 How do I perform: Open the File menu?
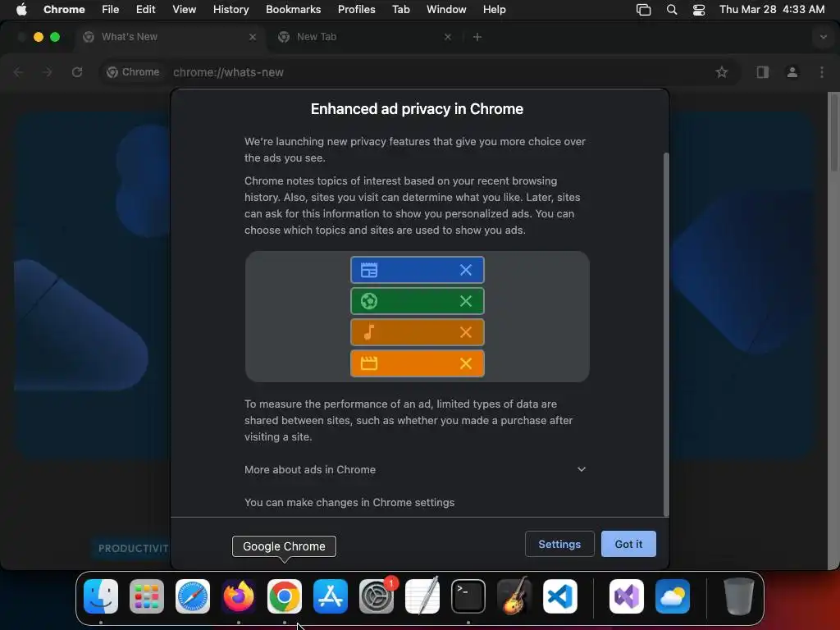(111, 9)
